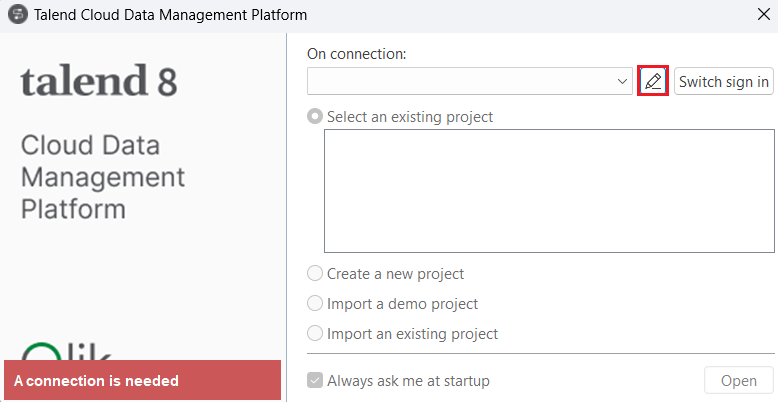
Task: Close the Talend dialog window
Action: [763, 15]
